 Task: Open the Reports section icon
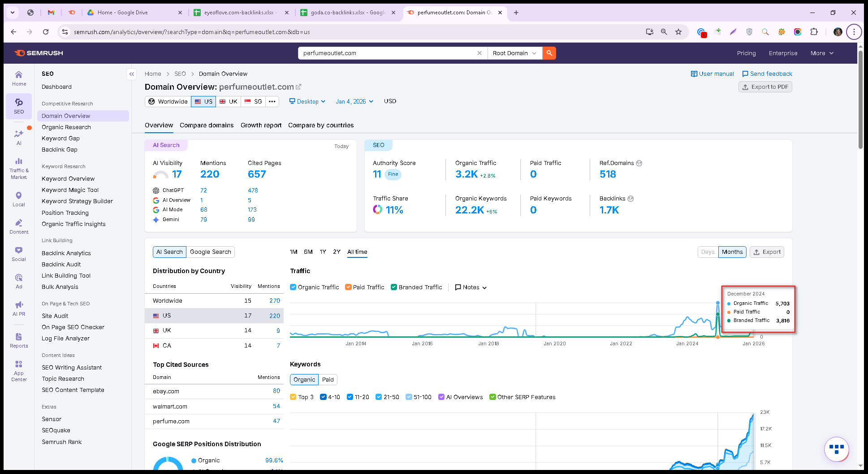point(19,340)
